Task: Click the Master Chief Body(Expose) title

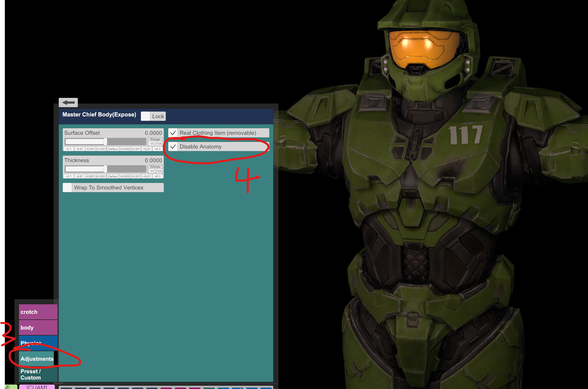Action: click(99, 115)
